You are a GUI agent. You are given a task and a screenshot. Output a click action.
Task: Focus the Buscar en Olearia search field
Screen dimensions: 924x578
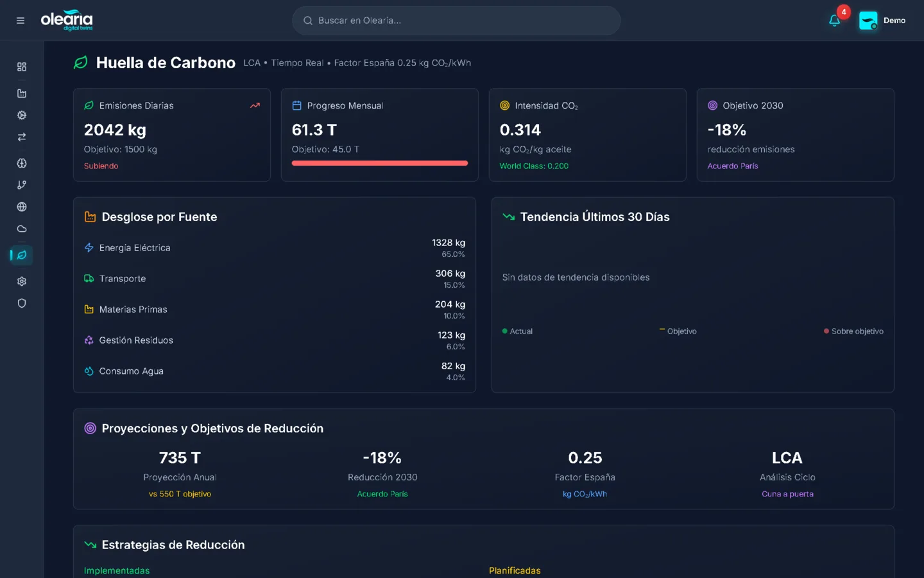[x=456, y=21]
